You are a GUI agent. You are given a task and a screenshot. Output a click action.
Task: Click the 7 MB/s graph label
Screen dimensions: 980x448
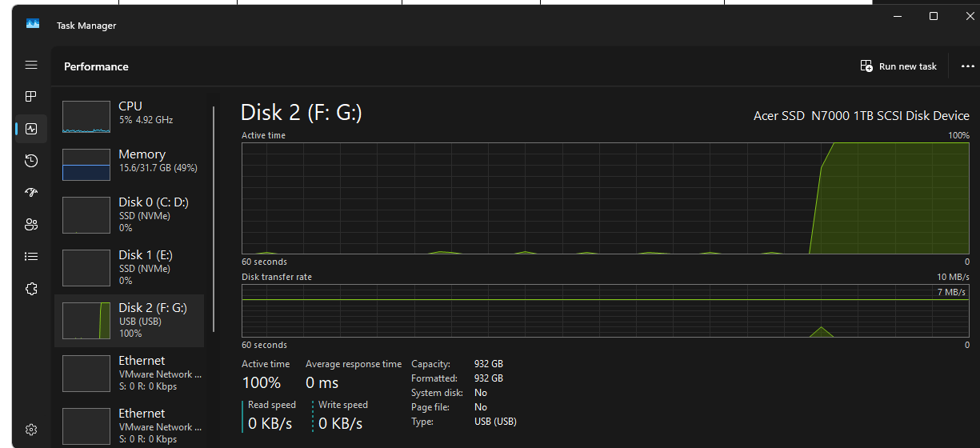pyautogui.click(x=952, y=292)
